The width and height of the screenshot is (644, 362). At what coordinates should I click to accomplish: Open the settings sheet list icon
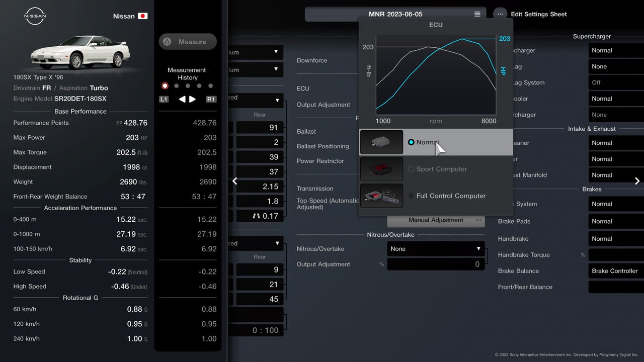click(477, 14)
